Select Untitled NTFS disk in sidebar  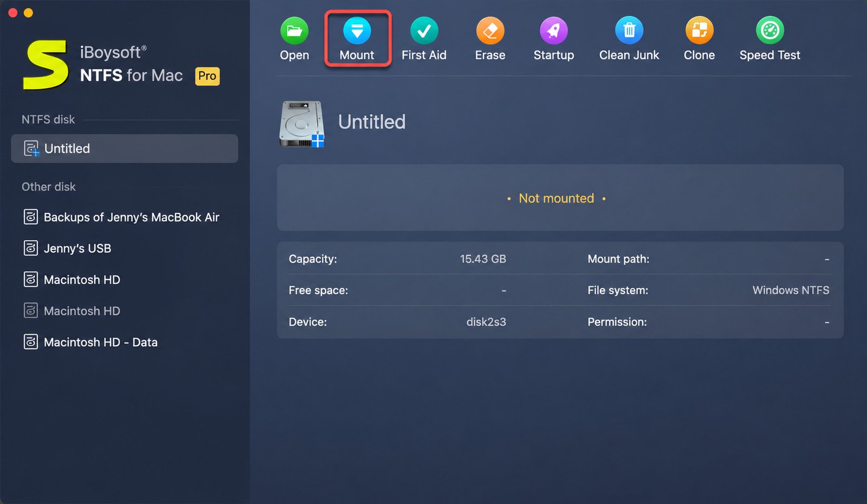(125, 148)
